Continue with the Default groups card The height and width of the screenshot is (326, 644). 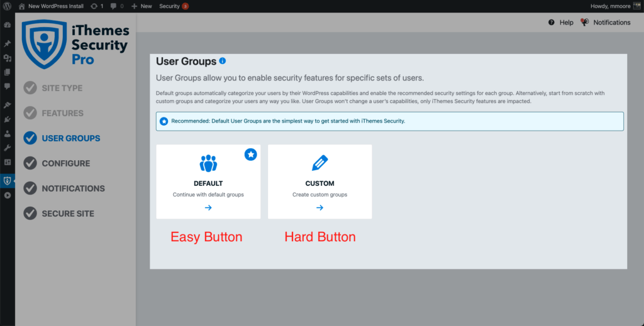208,182
